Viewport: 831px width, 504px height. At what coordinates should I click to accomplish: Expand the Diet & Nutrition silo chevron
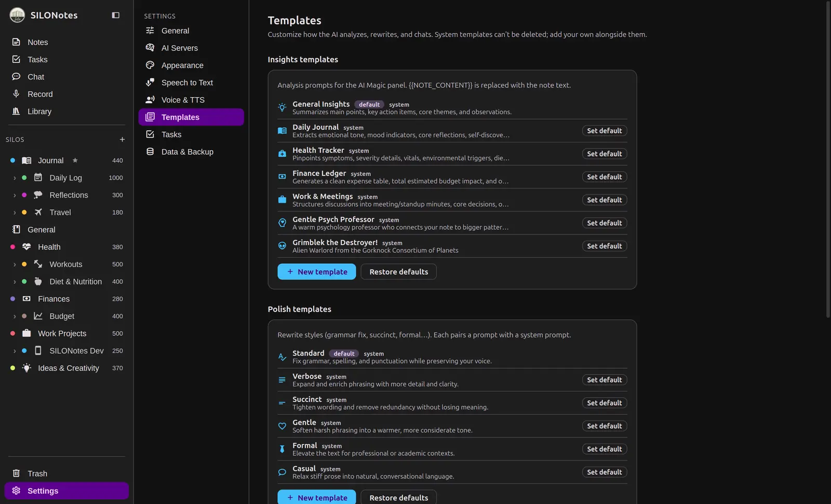point(15,282)
